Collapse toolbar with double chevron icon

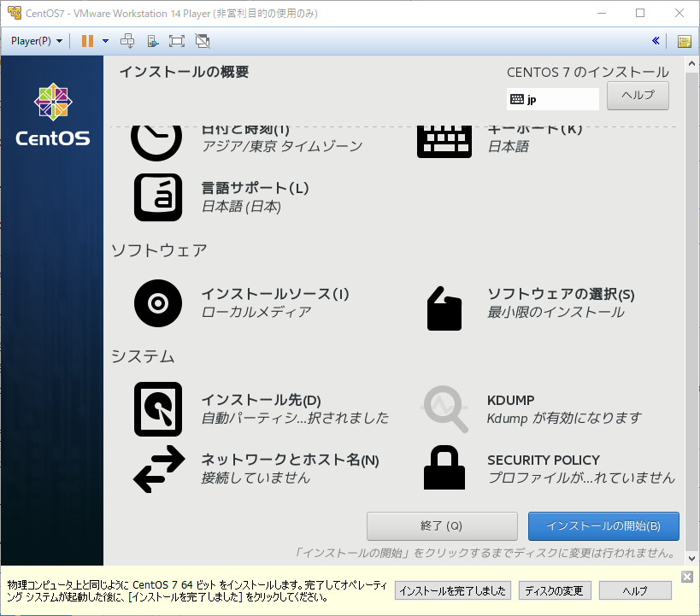[656, 41]
